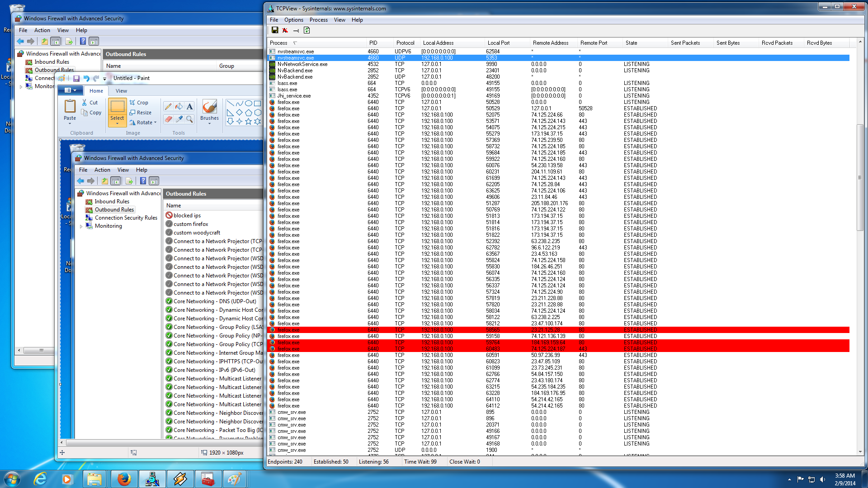The height and width of the screenshot is (488, 868).
Task: Select the Jhi_service.exe row
Action: 559,96
